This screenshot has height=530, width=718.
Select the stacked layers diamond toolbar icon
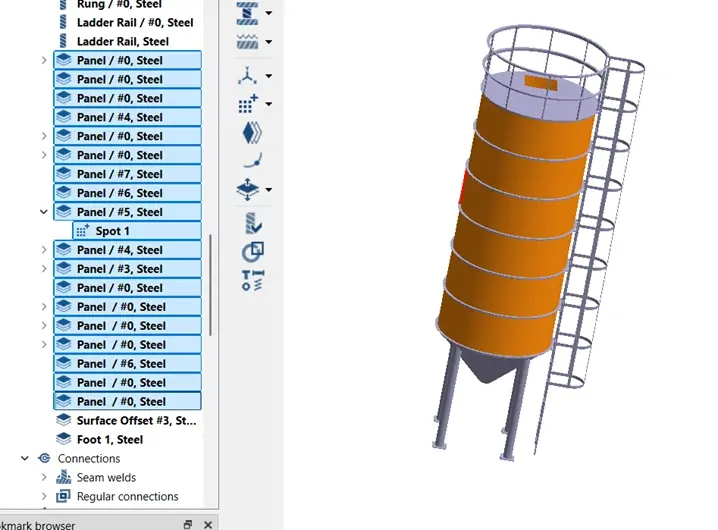pos(251,132)
